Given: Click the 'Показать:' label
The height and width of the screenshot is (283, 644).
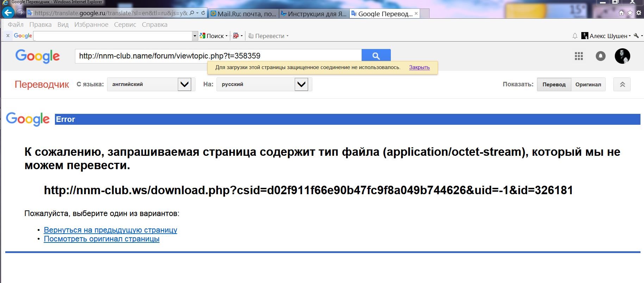Looking at the screenshot, I should pos(518,85).
